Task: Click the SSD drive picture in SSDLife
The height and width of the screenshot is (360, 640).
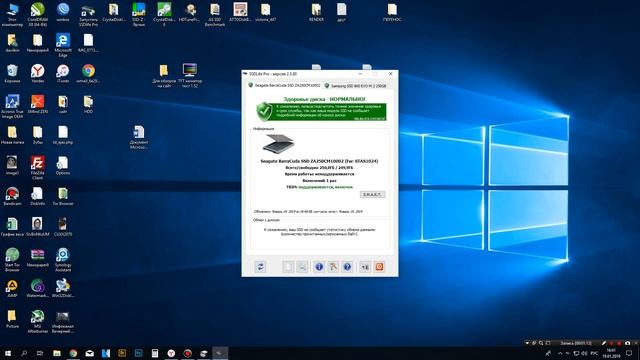Action: pyautogui.click(x=278, y=144)
